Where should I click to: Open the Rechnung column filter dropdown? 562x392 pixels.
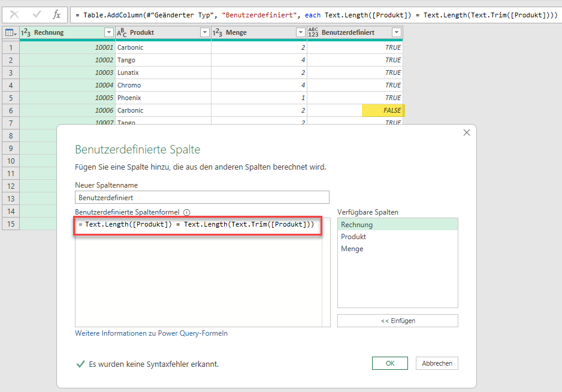point(108,32)
